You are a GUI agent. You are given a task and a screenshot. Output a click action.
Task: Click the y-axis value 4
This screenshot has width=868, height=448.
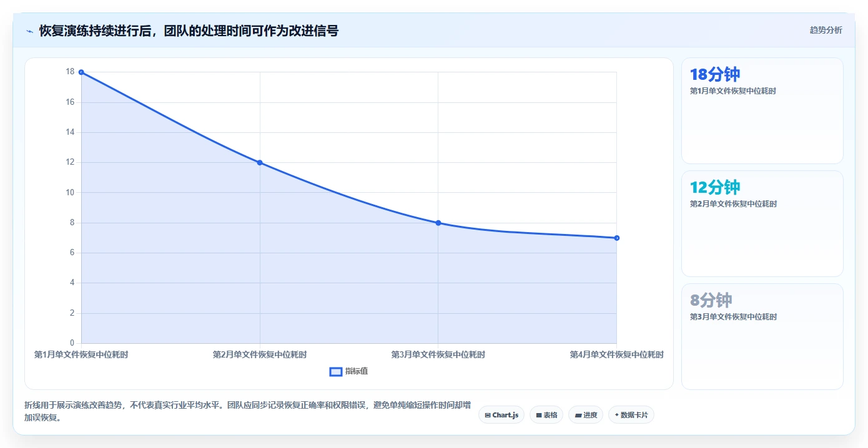72,283
